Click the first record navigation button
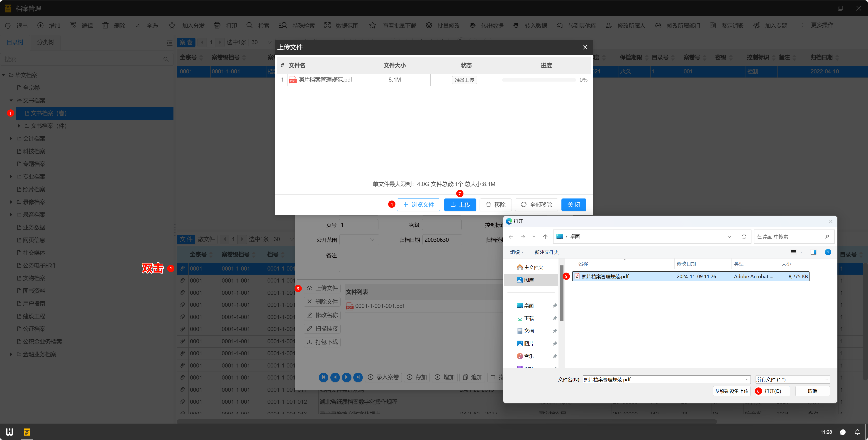Viewport: 868px width, 440px height. coord(323,377)
